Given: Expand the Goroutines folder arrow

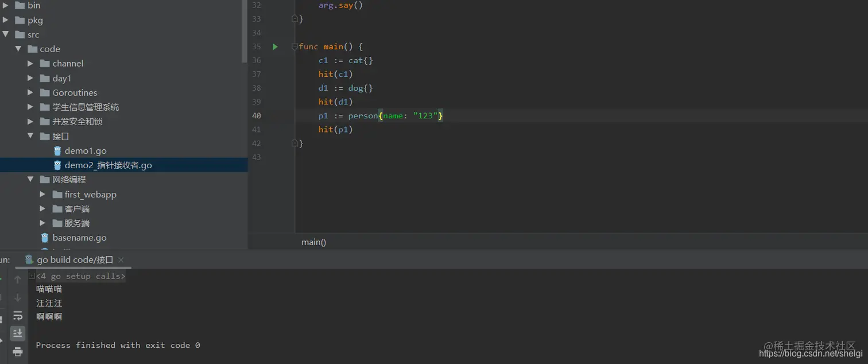Looking at the screenshot, I should [30, 92].
